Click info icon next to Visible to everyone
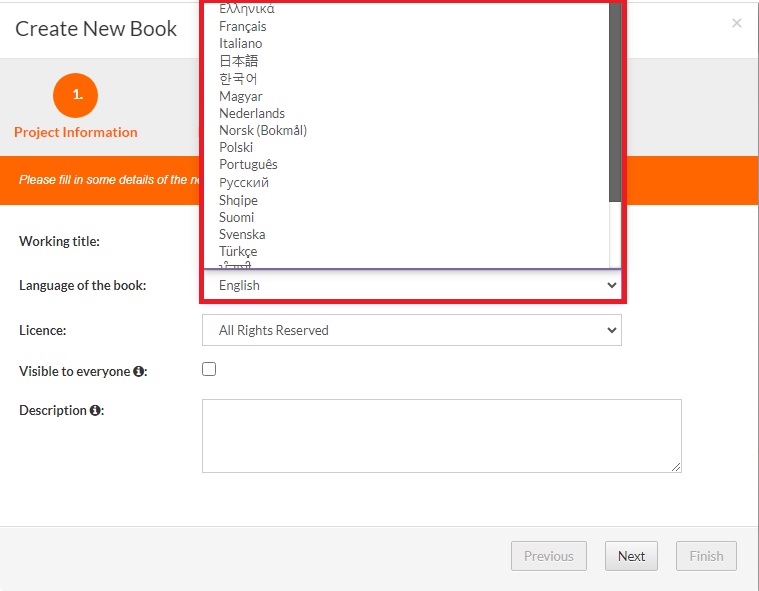This screenshot has height=591, width=759. tap(140, 372)
